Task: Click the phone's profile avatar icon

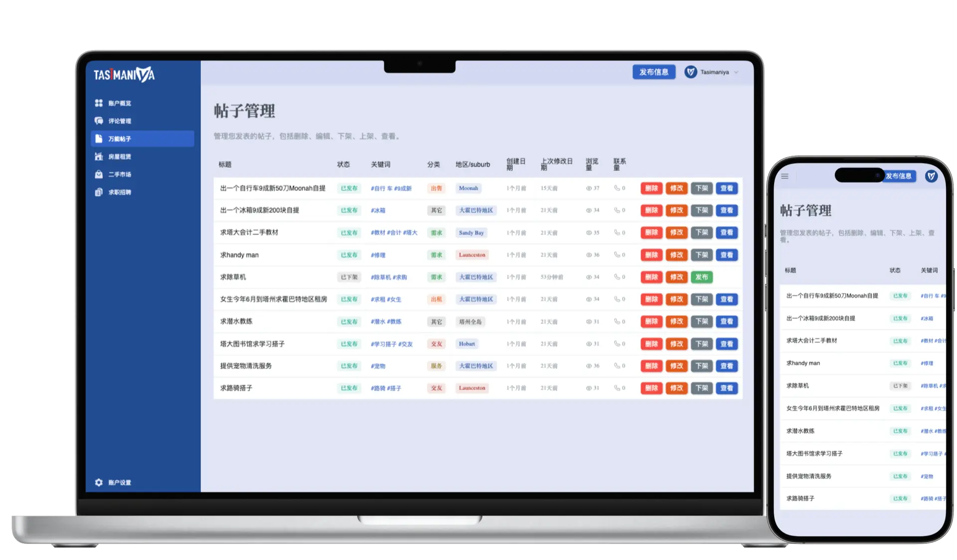Action: point(931,176)
